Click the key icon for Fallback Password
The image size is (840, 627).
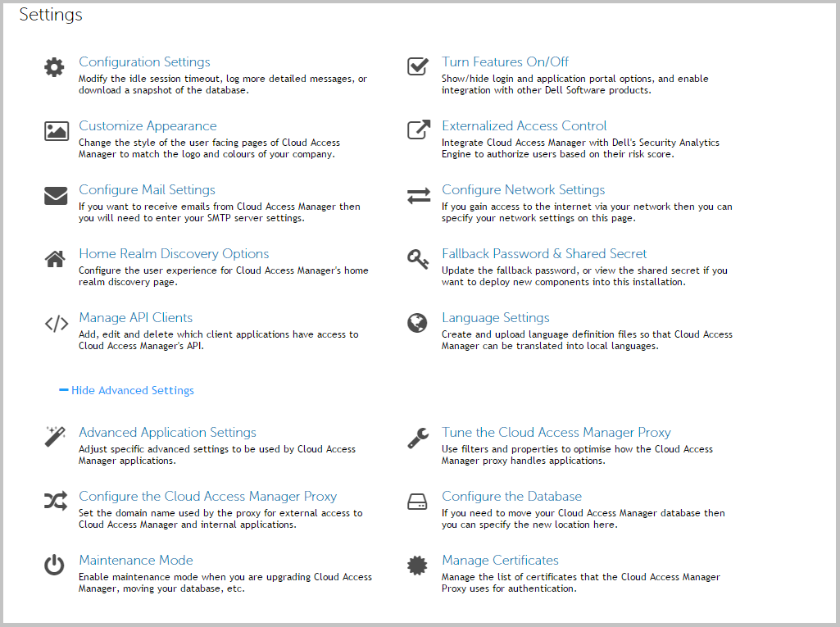(418, 259)
